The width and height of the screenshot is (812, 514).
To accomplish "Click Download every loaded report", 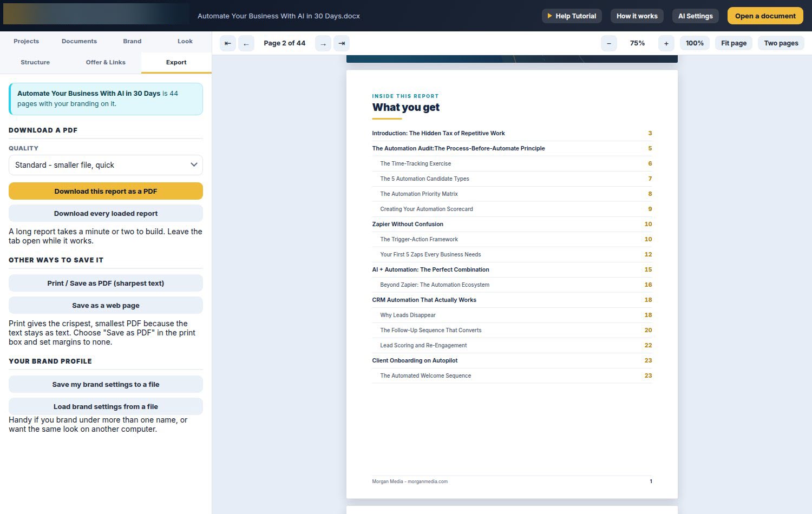I will pos(106,213).
